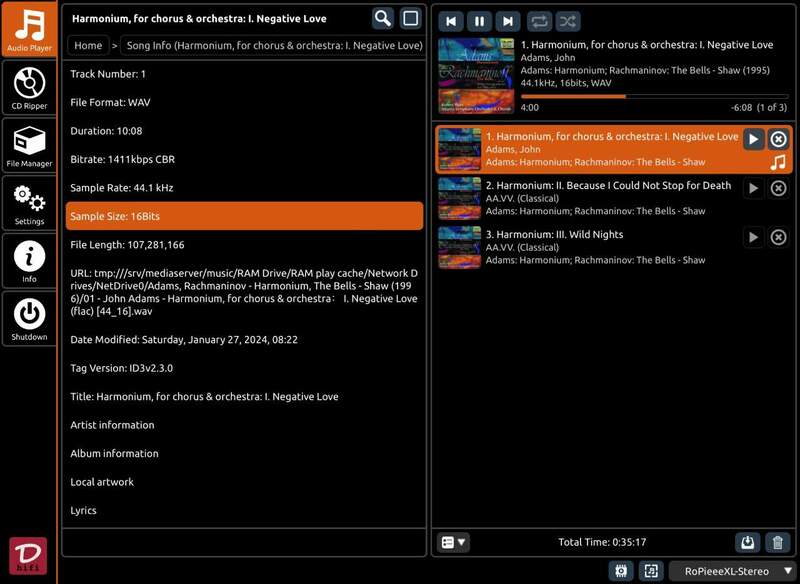
Task: Open the RoPieeeXL-Stereo output dropdown
Action: pyautogui.click(x=738, y=571)
